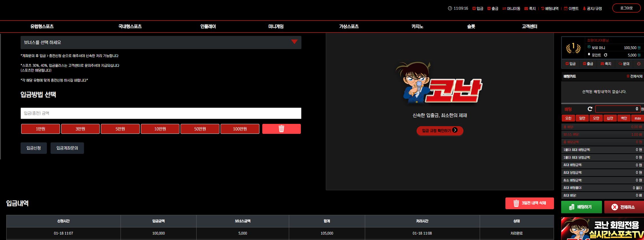Go to 카지노 menu
The width and height of the screenshot is (644, 240).
[417, 27]
